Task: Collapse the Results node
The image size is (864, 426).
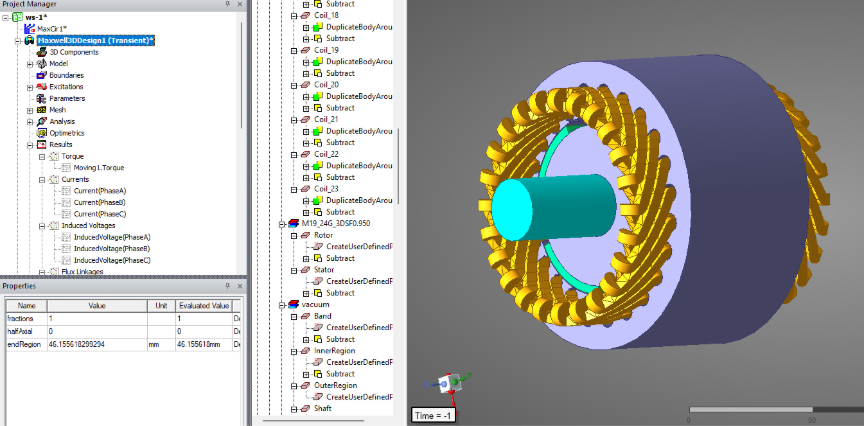Action: click(31, 144)
